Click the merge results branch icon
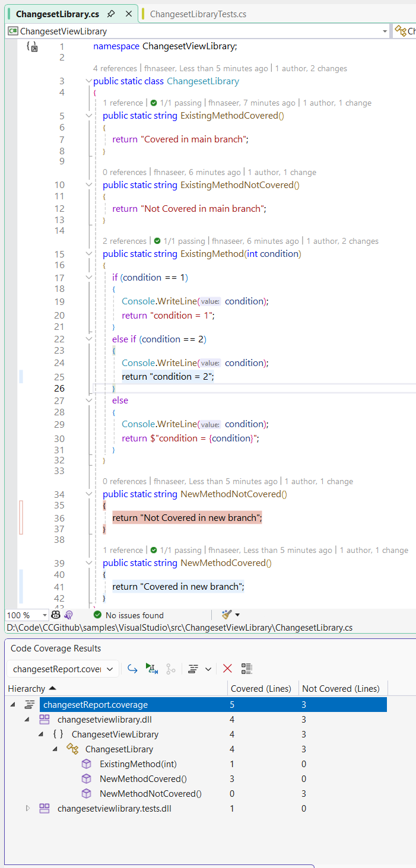Screen dimensions: 416x868 coord(171,669)
